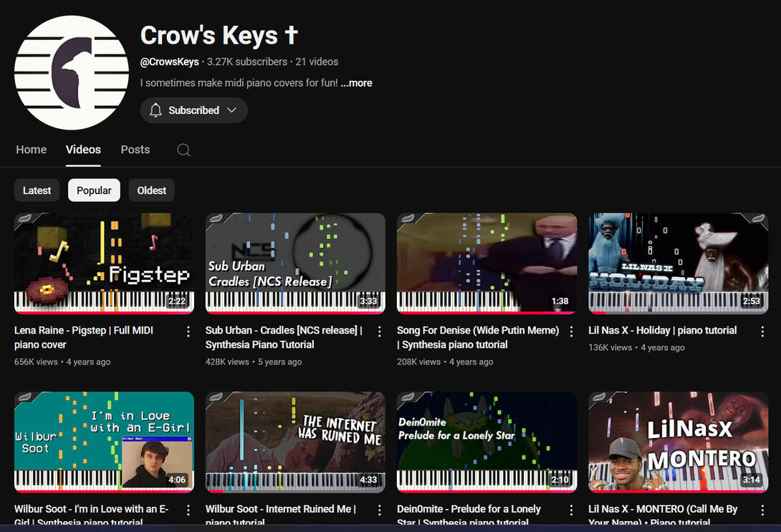This screenshot has height=532, width=781.
Task: Click the channel search magnifier icon
Action: (x=183, y=150)
